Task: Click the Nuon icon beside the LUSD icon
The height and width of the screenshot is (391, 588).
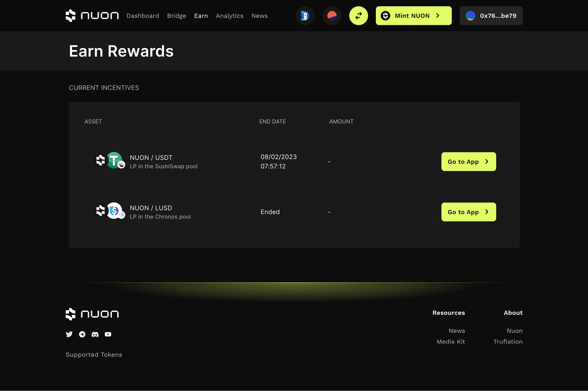Action: click(101, 210)
